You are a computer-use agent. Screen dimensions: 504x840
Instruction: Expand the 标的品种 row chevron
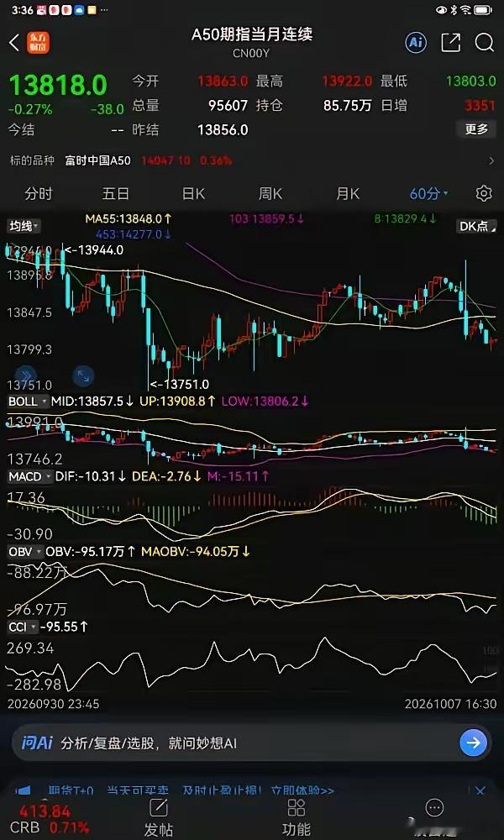491,160
